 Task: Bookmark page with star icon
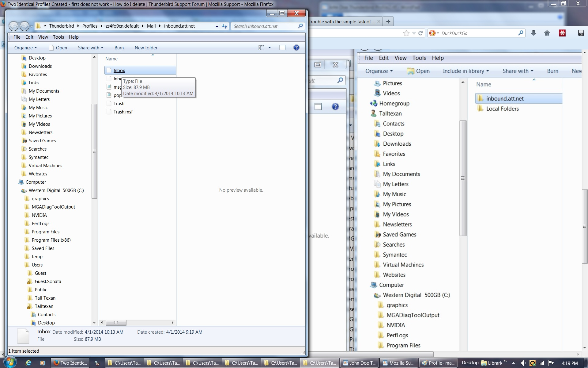[x=406, y=33]
